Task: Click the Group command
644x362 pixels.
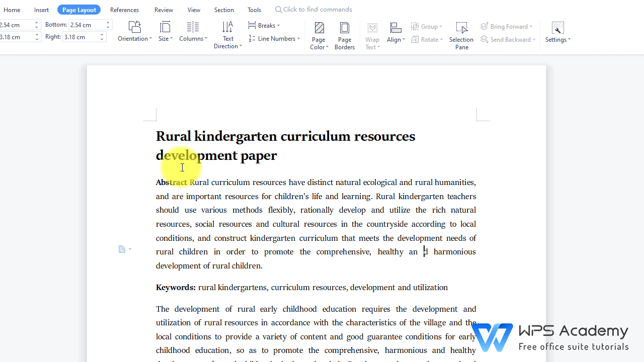Action: pos(427,26)
